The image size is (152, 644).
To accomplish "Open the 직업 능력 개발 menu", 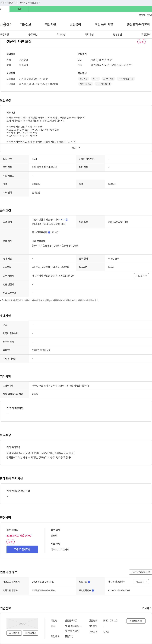I will coord(104,24).
